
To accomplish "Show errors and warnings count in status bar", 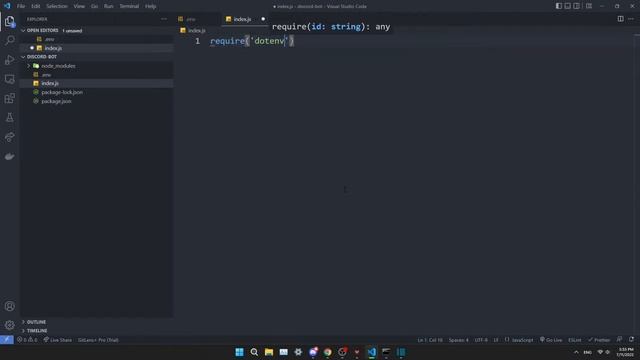I will click(27, 340).
